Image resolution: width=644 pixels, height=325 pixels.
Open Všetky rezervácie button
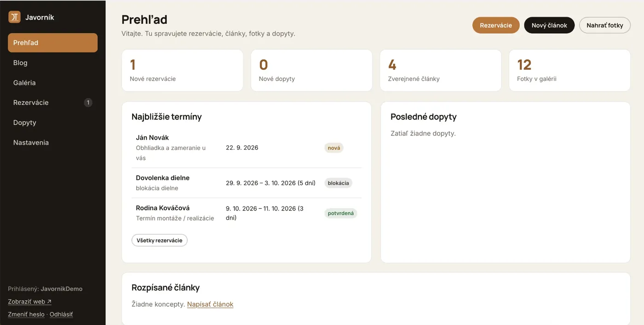160,240
